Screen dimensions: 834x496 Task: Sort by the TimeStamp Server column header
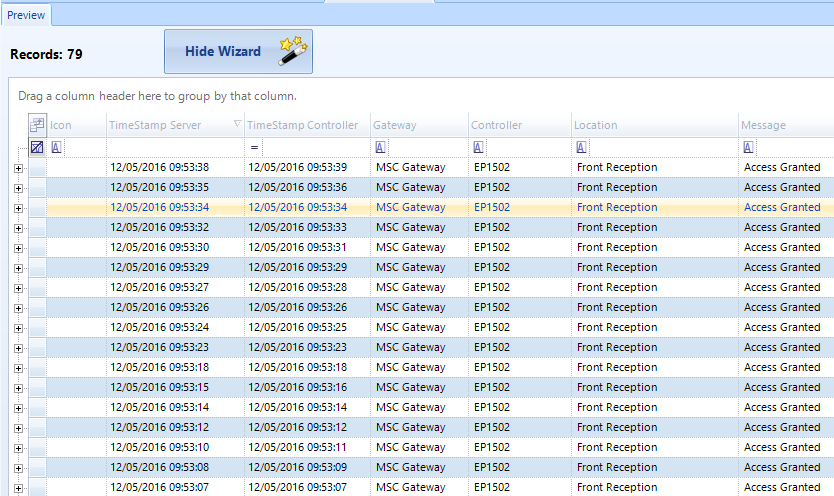coord(175,125)
